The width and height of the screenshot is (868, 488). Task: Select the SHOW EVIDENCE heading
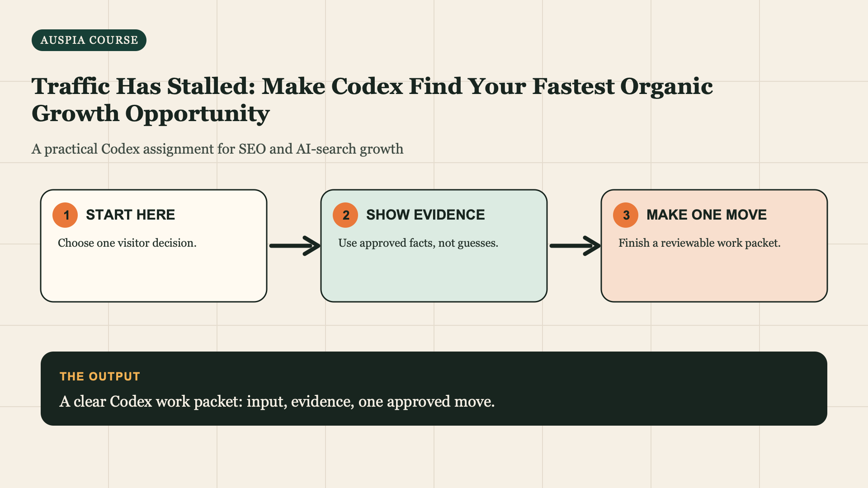point(425,215)
